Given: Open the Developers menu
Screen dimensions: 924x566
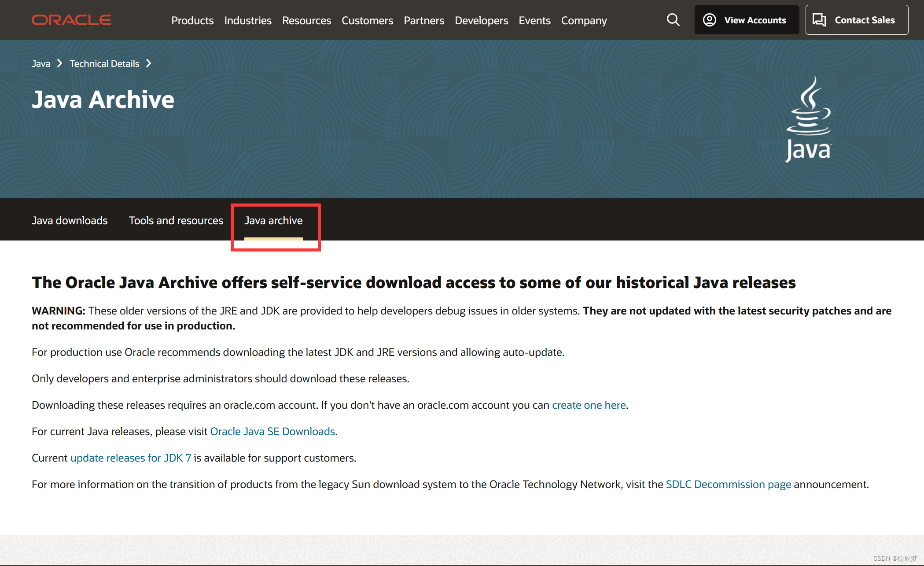Looking at the screenshot, I should click(481, 20).
